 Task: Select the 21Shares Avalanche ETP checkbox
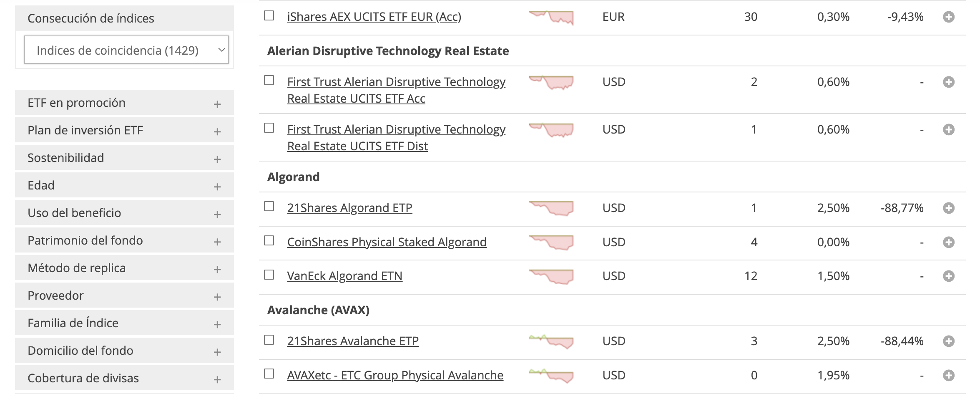(x=269, y=340)
